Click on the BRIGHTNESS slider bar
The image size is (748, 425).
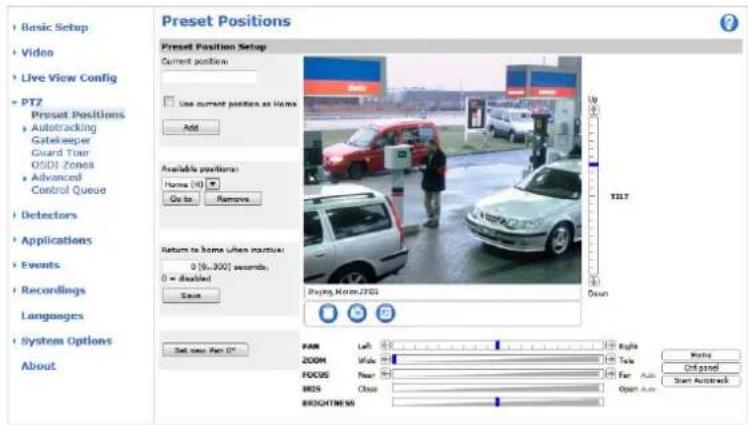click(498, 403)
